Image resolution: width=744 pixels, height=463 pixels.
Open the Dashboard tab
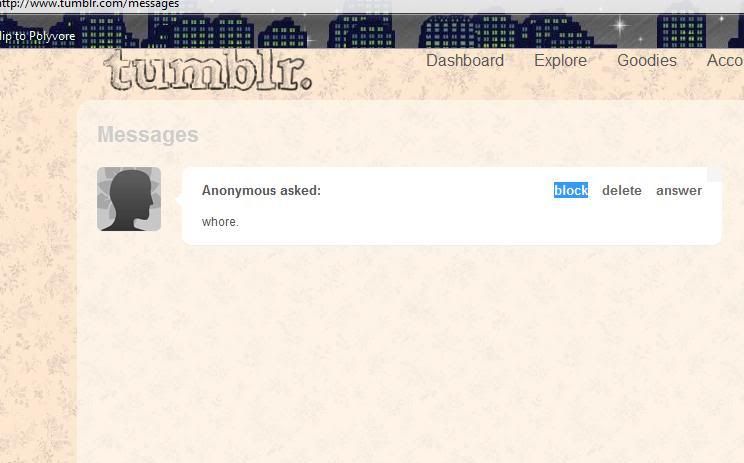click(x=465, y=61)
